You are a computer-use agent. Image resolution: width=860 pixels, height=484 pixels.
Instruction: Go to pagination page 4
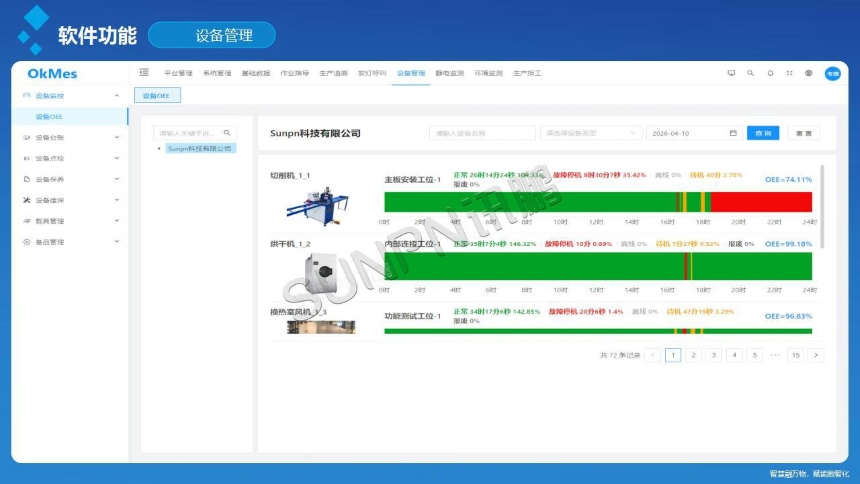734,355
